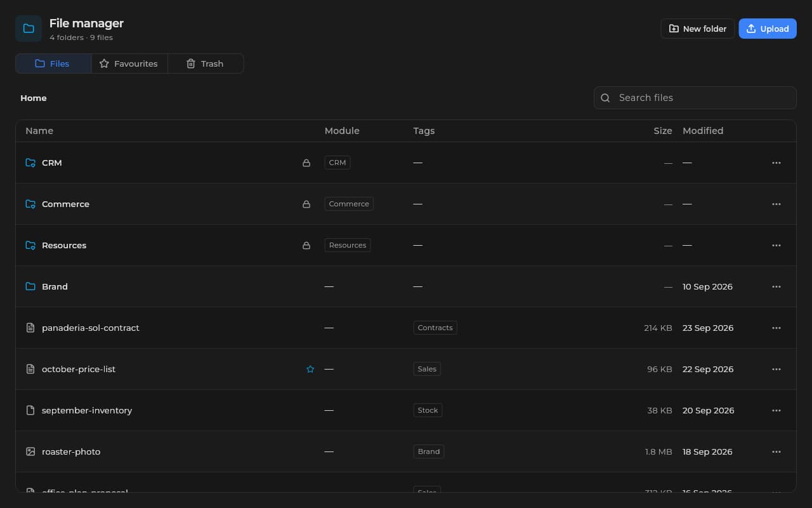Create a New folder
This screenshot has height=508, width=812.
(698, 29)
